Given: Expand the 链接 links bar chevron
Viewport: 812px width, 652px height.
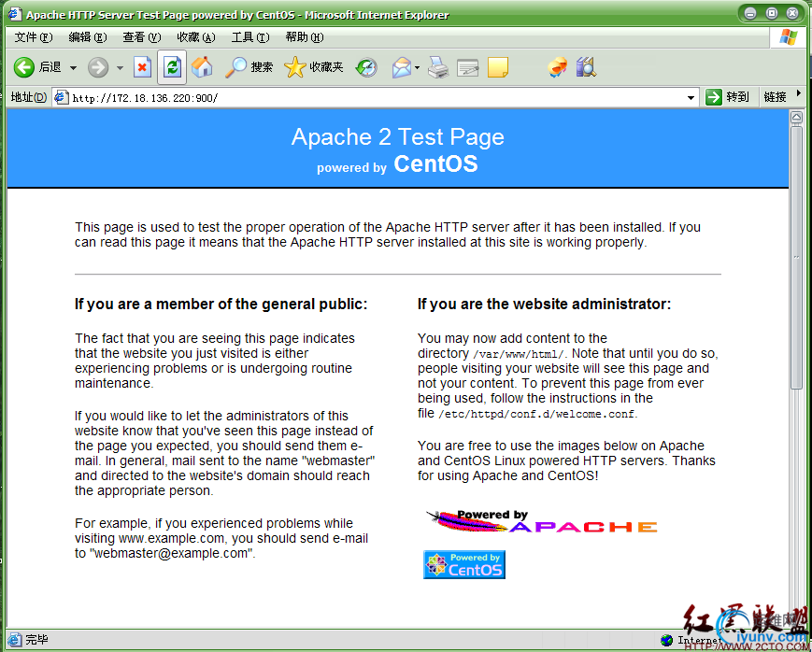Looking at the screenshot, I should pos(799,93).
